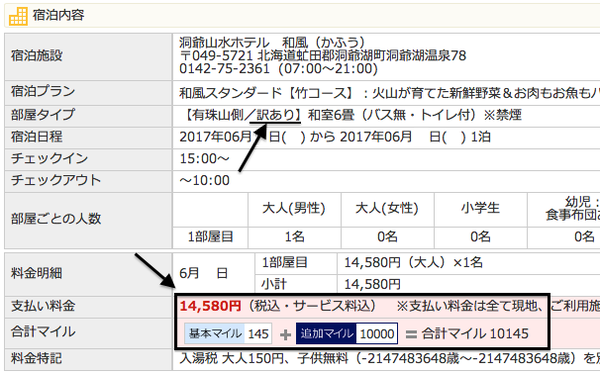Select the 部屋タイプ row label

(x=43, y=114)
